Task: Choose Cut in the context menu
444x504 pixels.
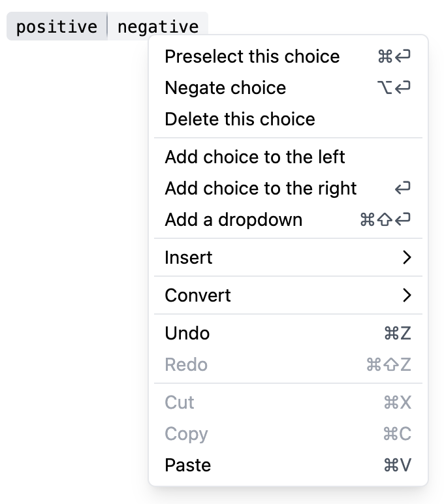Action: tap(180, 403)
